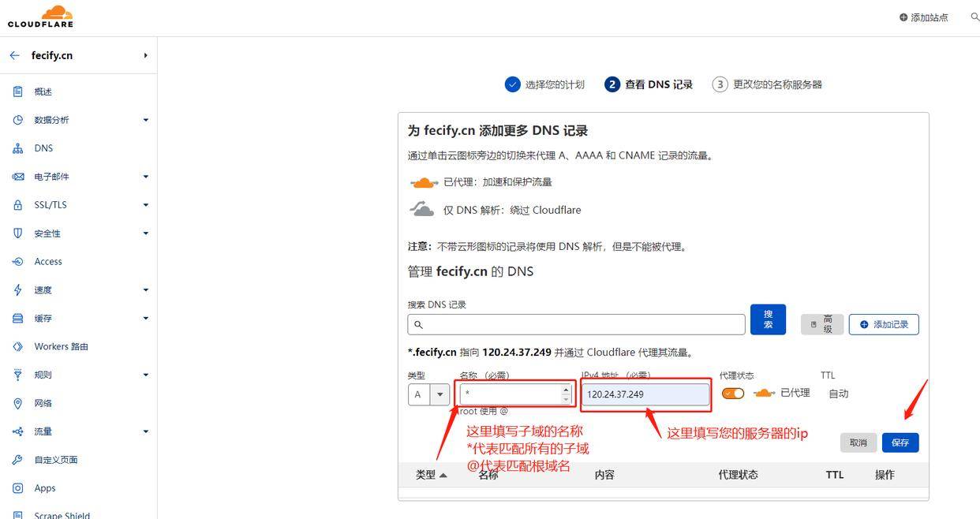Click the 安全性 shield icon
This screenshot has width=980, height=519.
[18, 233]
